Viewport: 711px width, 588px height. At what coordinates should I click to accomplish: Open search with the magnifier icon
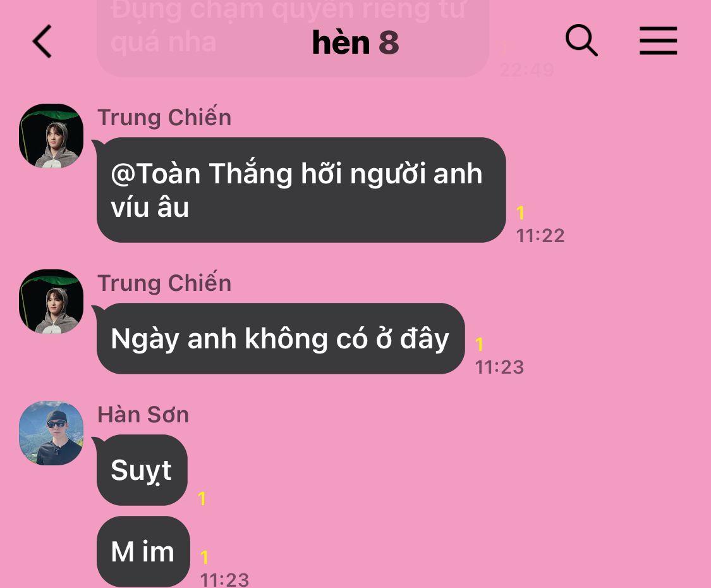pyautogui.click(x=581, y=40)
